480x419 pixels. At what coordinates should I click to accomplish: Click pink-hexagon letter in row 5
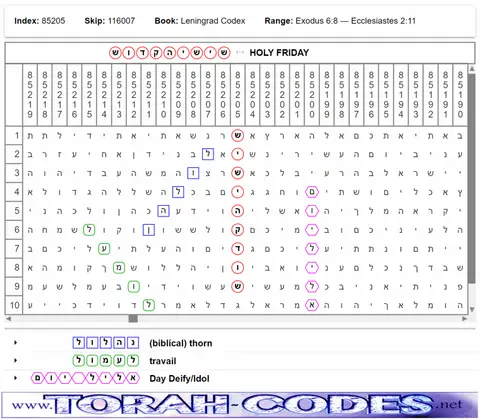coord(312,211)
